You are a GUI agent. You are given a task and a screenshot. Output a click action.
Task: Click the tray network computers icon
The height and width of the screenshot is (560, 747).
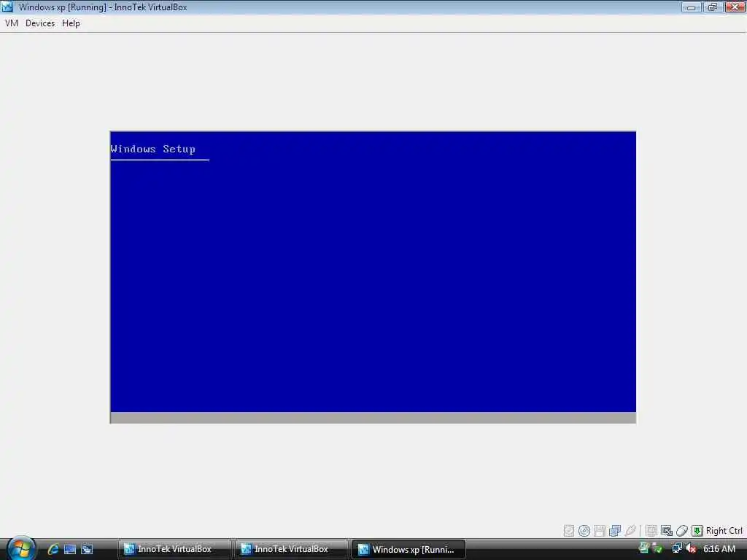677,548
